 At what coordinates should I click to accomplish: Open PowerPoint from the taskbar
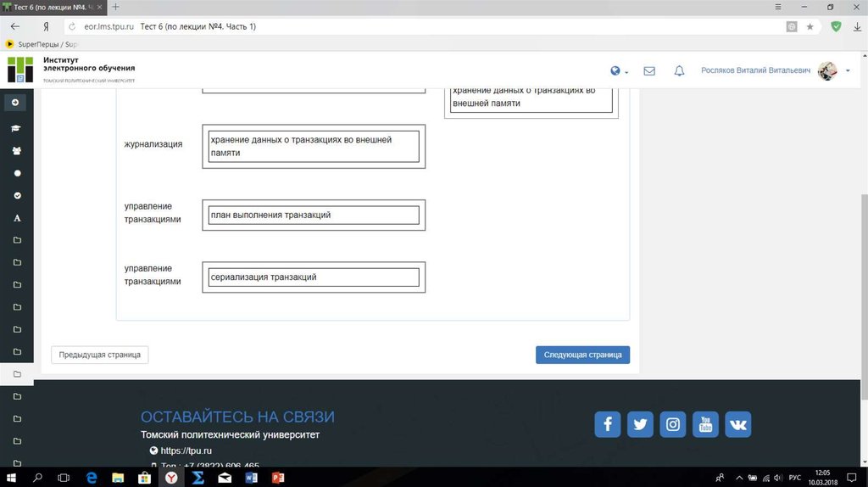coord(278,478)
